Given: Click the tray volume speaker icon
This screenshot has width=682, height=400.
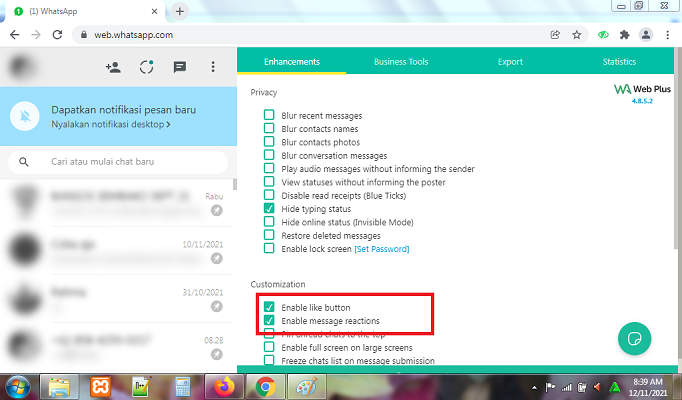Looking at the screenshot, I should coord(597,387).
